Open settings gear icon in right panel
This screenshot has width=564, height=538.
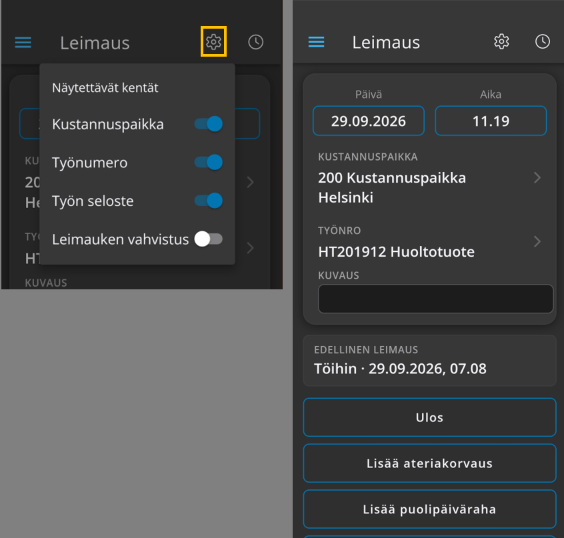pos(501,42)
